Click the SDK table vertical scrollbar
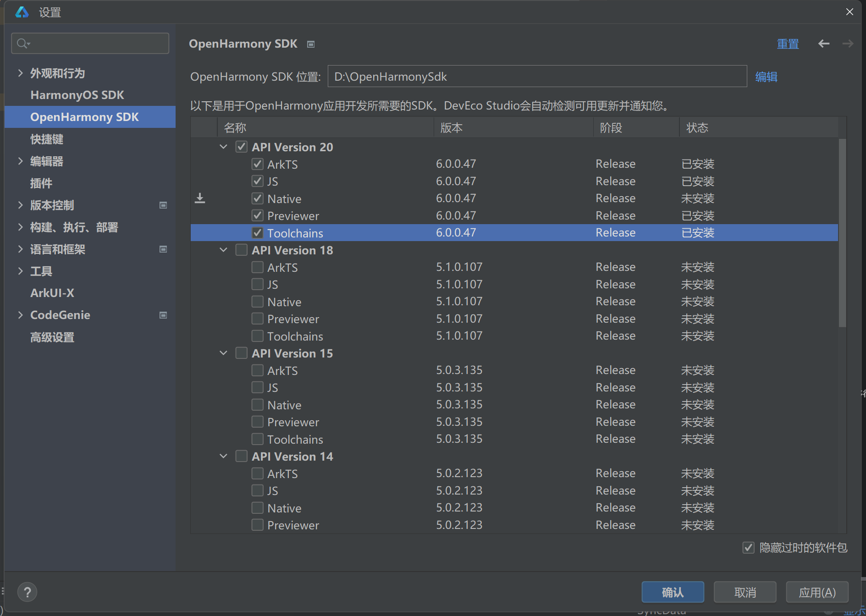The image size is (866, 616). coord(842,233)
